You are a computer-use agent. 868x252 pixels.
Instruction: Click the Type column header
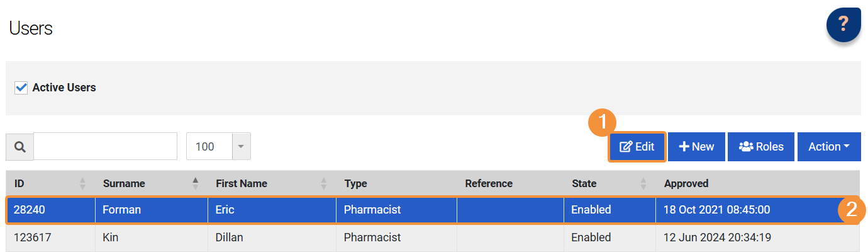[x=356, y=184]
